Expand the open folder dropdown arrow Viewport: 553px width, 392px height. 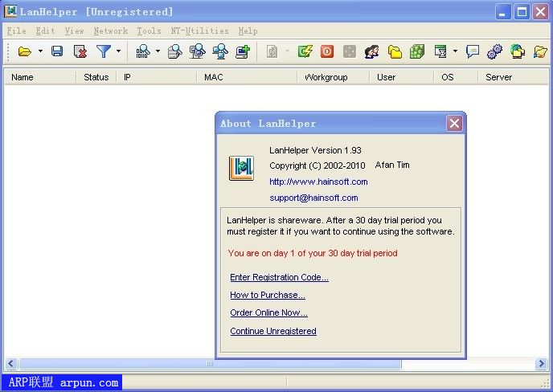40,51
